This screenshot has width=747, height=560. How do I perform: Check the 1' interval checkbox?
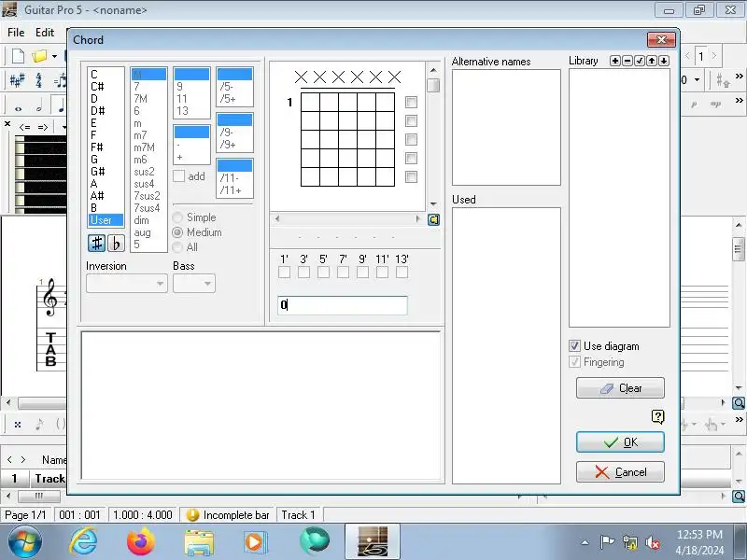284,273
